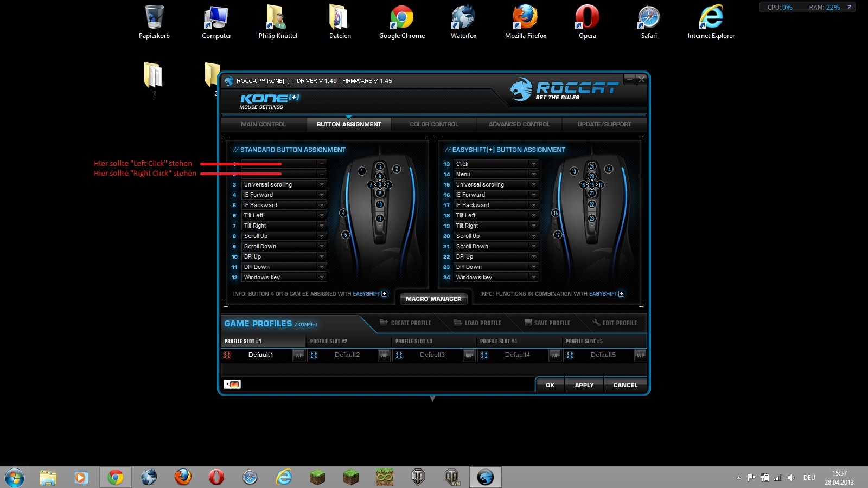Expand the EasyShift 23 DPI Down dropdown
The height and width of the screenshot is (488, 868).
click(534, 267)
